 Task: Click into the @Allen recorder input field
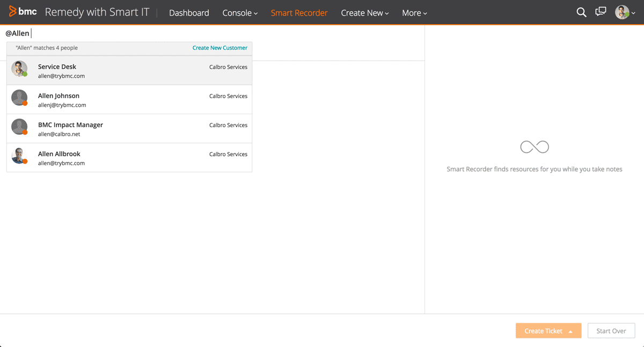pos(212,33)
